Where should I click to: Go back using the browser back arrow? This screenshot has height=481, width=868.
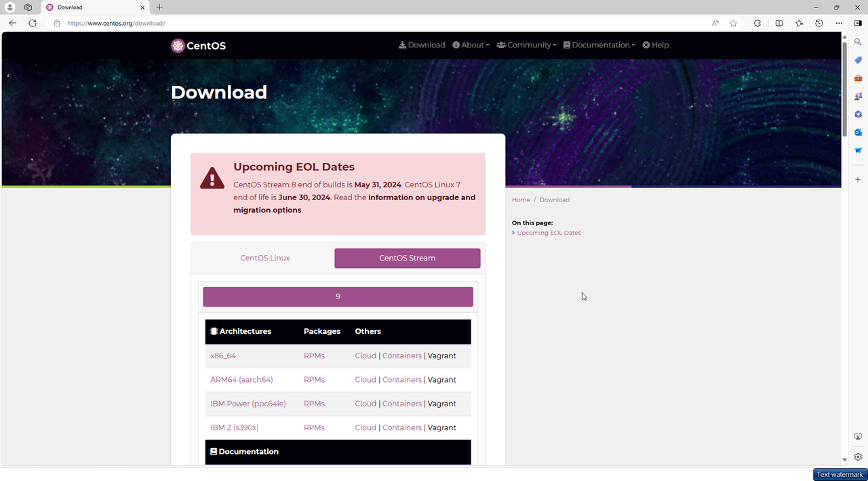coord(12,23)
